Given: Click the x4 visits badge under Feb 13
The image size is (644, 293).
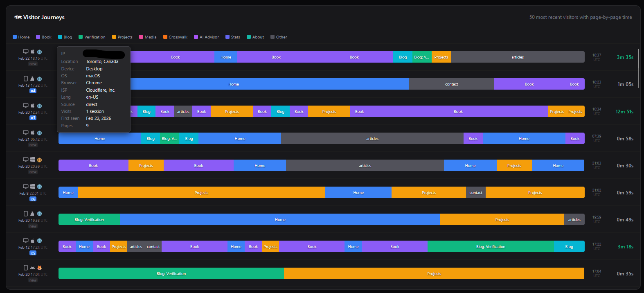Looking at the screenshot, I should [x=33, y=91].
